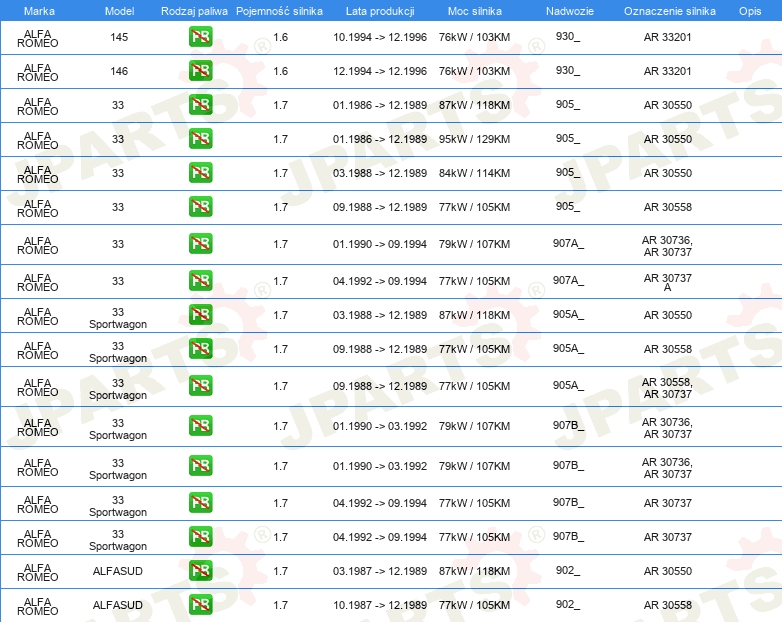Click date 03.1988 -> 12.1989 in 84kW row
The height and width of the screenshot is (622, 782).
click(380, 173)
